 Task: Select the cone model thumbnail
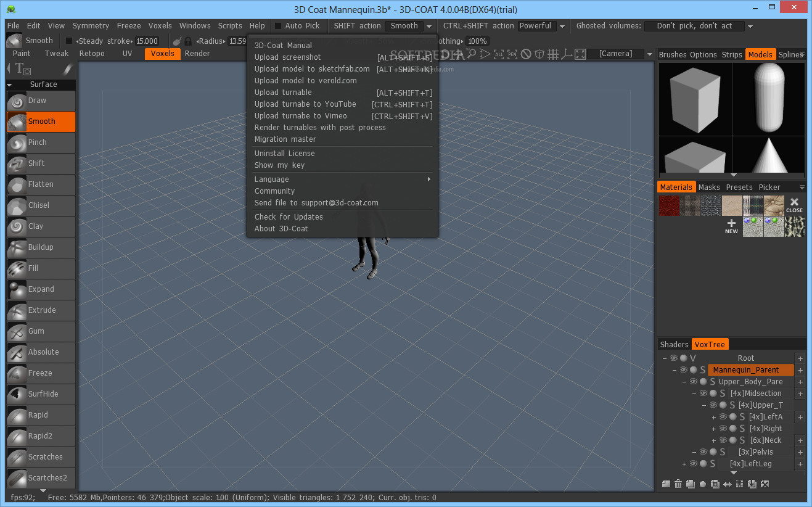[x=768, y=155]
